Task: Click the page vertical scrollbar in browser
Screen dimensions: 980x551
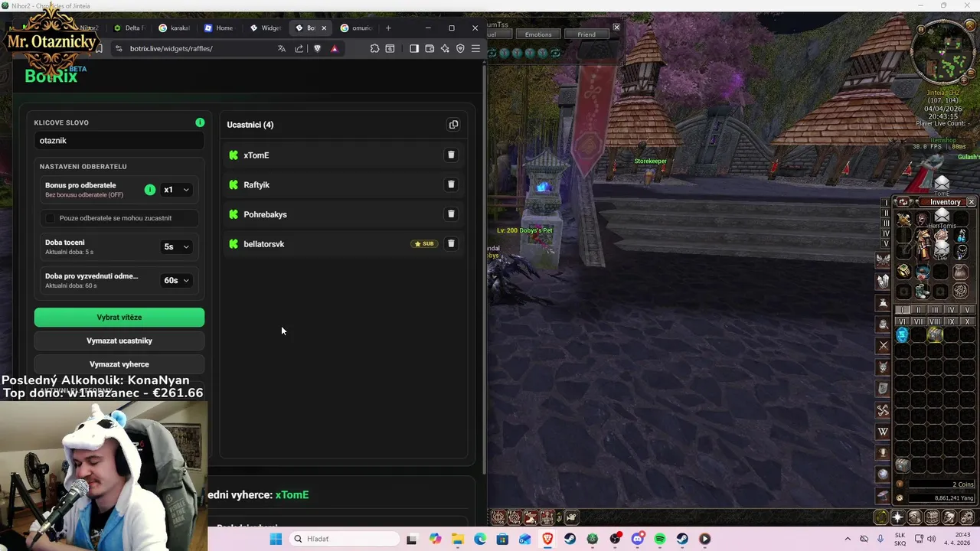Action: (484, 268)
